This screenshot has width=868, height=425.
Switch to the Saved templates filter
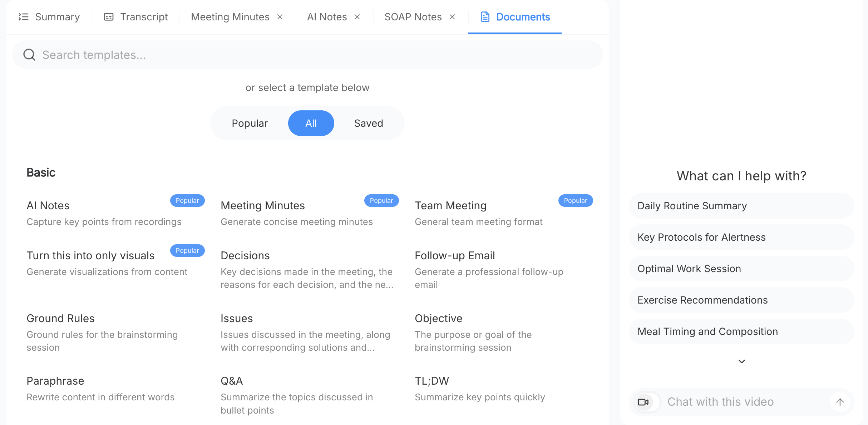tap(369, 123)
